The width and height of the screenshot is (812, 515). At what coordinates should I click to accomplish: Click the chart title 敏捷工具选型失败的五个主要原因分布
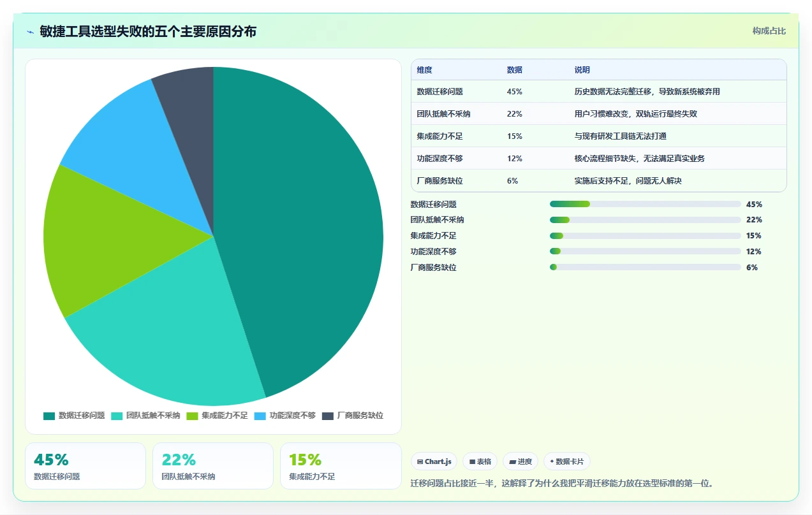pyautogui.click(x=148, y=32)
